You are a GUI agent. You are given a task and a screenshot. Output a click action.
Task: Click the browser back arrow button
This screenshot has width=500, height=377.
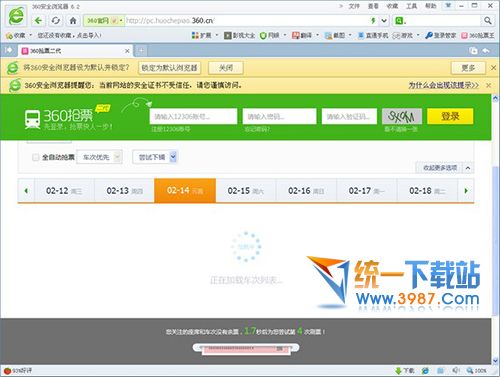click(x=38, y=21)
